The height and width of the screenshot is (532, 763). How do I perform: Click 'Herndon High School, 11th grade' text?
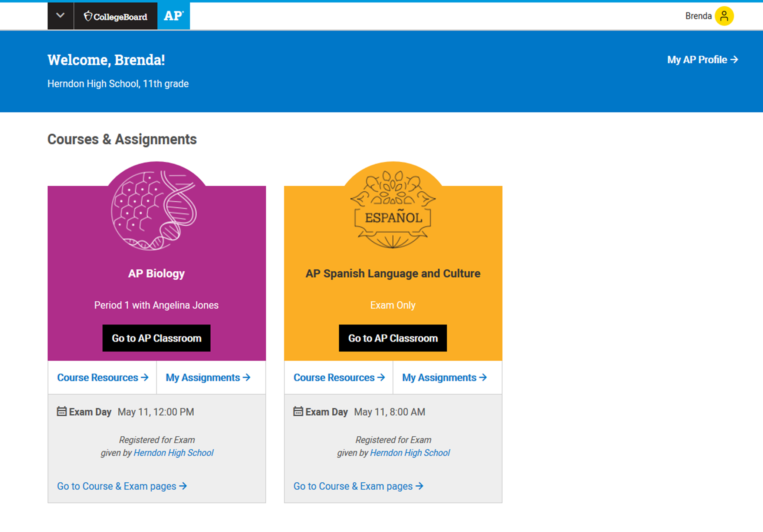point(118,84)
